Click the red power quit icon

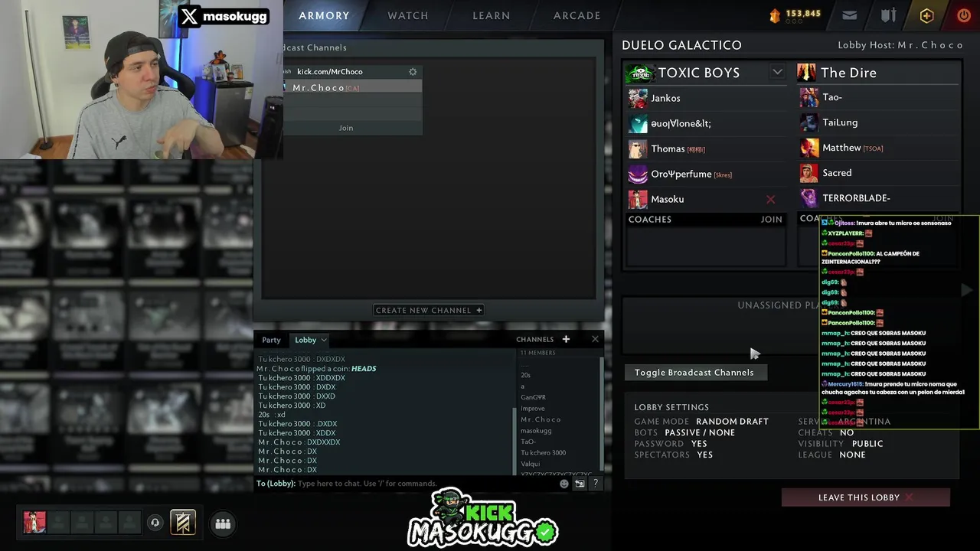point(964,15)
